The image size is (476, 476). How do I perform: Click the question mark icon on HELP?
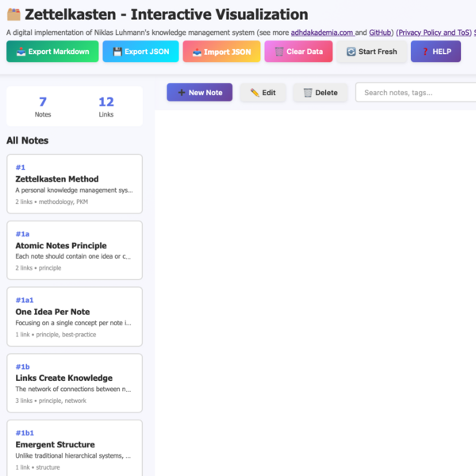click(x=425, y=52)
